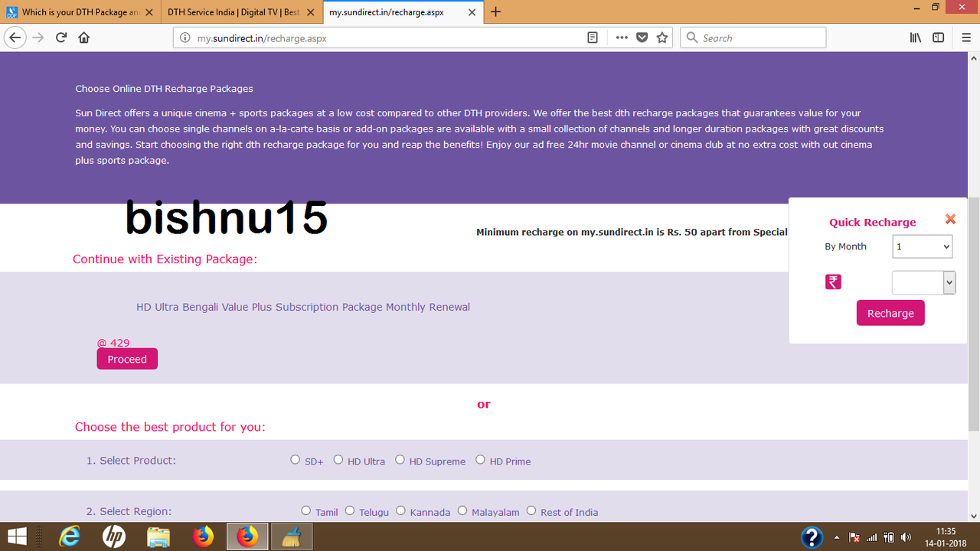Open the Action Center flag icon

[854, 537]
